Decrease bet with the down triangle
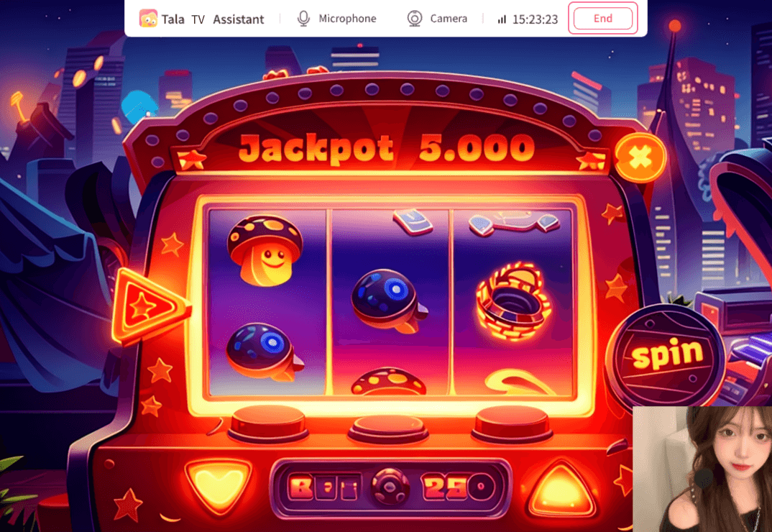Viewport: 772px width, 532px height. point(218,485)
